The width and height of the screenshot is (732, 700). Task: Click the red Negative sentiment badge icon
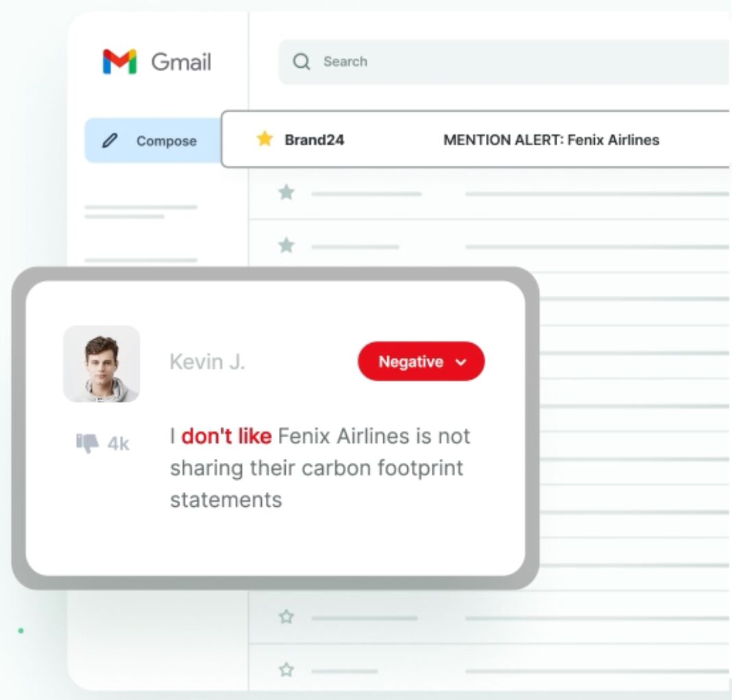click(x=420, y=361)
